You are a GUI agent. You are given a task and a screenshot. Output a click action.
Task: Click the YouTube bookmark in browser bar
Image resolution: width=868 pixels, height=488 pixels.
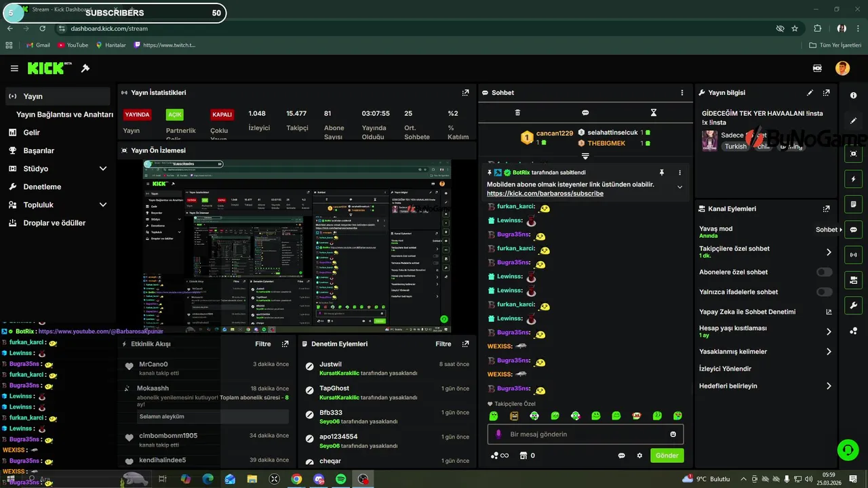tap(73, 45)
